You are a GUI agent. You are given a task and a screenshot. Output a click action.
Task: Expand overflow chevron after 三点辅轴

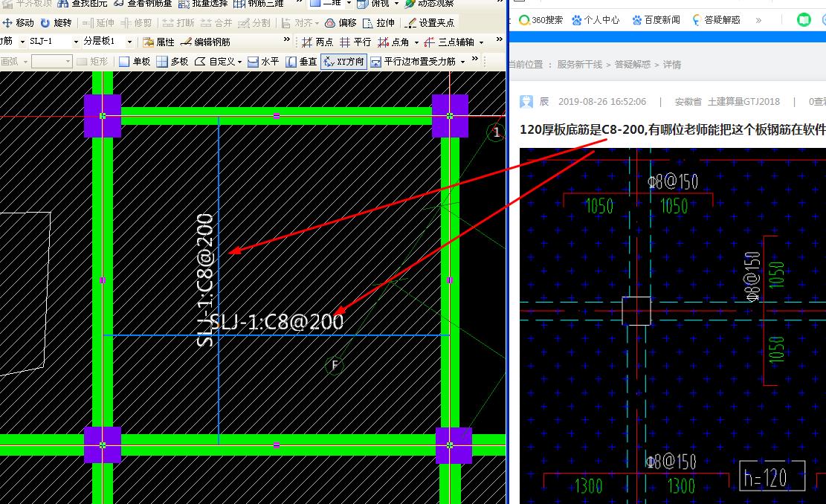tap(500, 39)
